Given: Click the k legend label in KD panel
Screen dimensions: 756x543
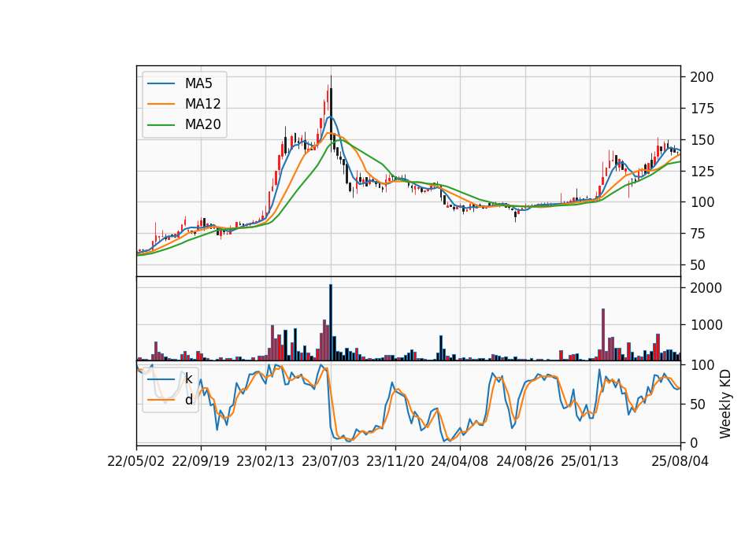Looking at the screenshot, I should [188, 379].
